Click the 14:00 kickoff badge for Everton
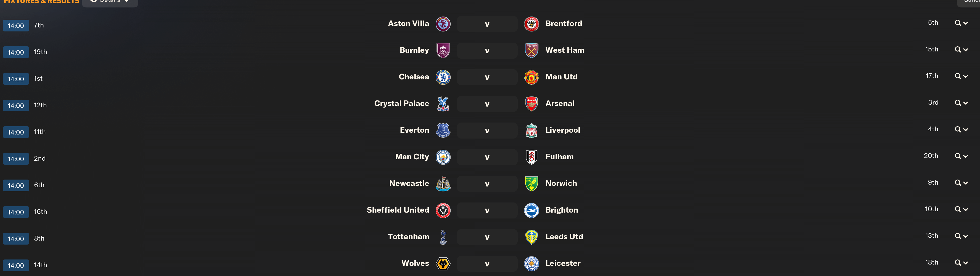This screenshot has height=276, width=980. tap(16, 132)
